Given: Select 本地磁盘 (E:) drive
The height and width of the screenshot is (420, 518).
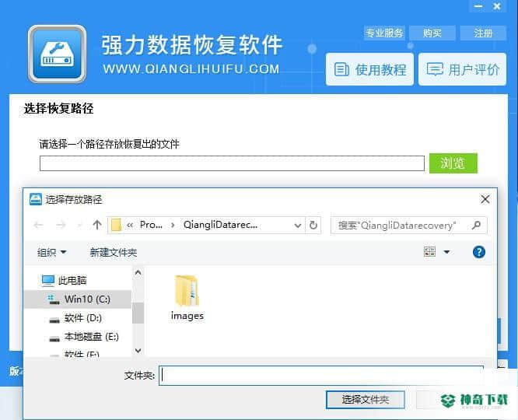Looking at the screenshot, I should pos(83,337).
